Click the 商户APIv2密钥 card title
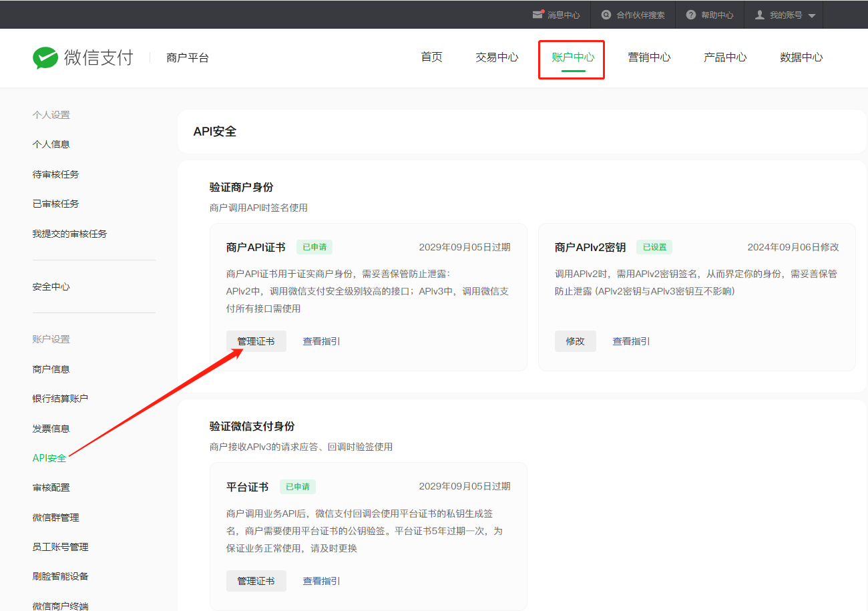Screen dimensions: 868x611 click(590, 247)
